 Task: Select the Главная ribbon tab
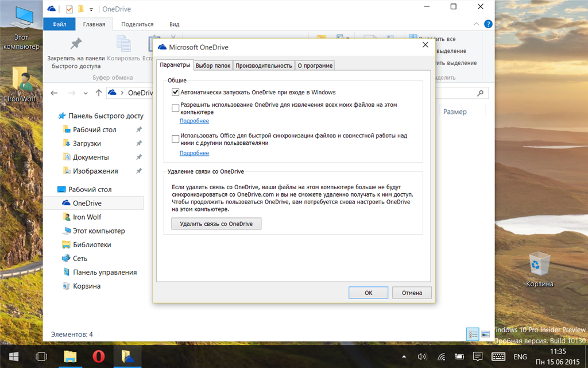click(94, 24)
